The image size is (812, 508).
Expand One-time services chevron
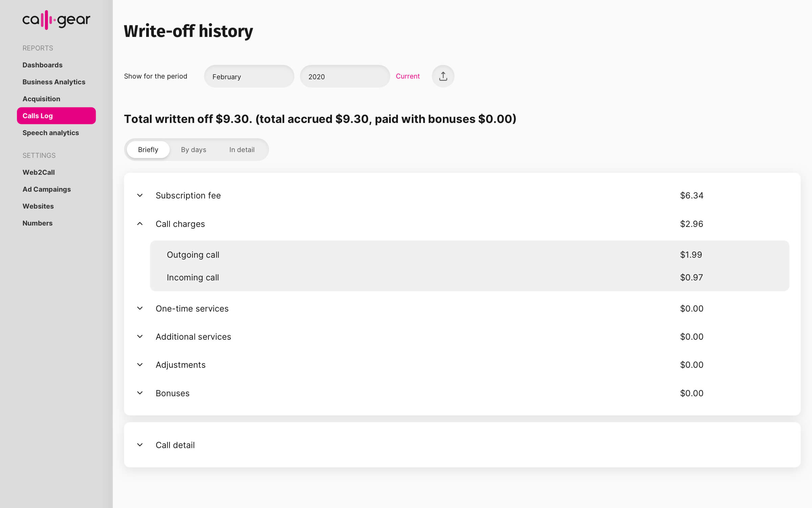click(x=140, y=308)
